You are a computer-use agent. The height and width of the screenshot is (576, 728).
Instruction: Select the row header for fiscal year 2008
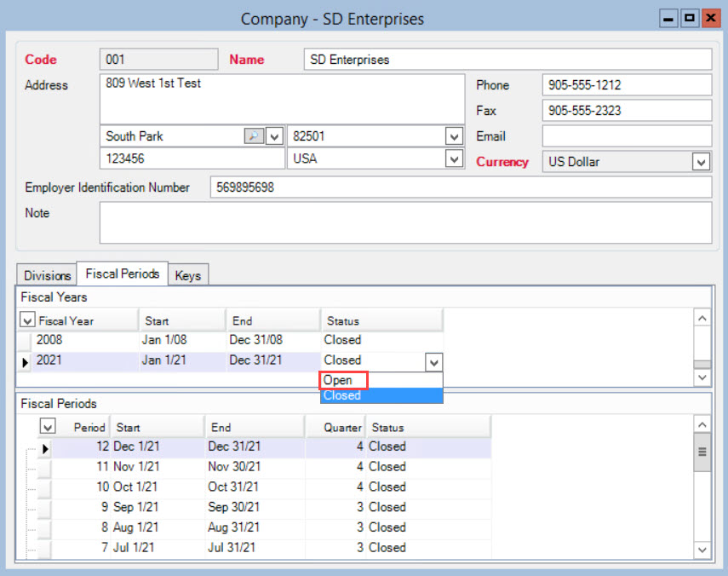[24, 341]
